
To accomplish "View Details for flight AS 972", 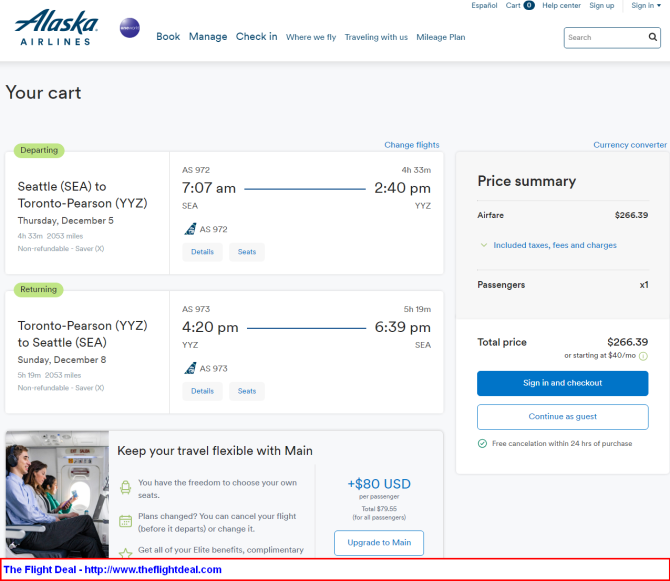I will point(202,252).
